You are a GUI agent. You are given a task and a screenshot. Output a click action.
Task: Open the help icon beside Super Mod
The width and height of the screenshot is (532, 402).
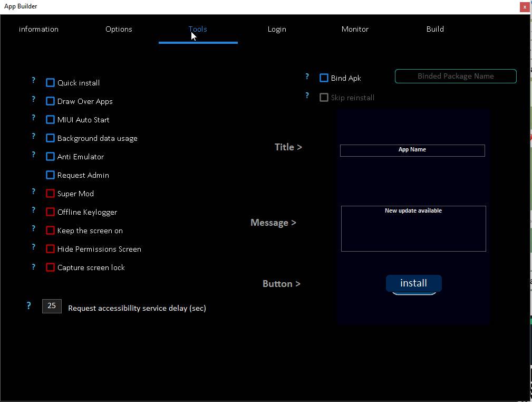(x=33, y=191)
